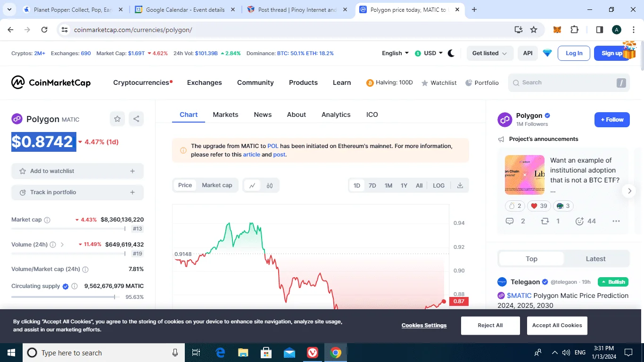The height and width of the screenshot is (362, 644).
Task: Select Price chart toggle
Action: coord(185,185)
